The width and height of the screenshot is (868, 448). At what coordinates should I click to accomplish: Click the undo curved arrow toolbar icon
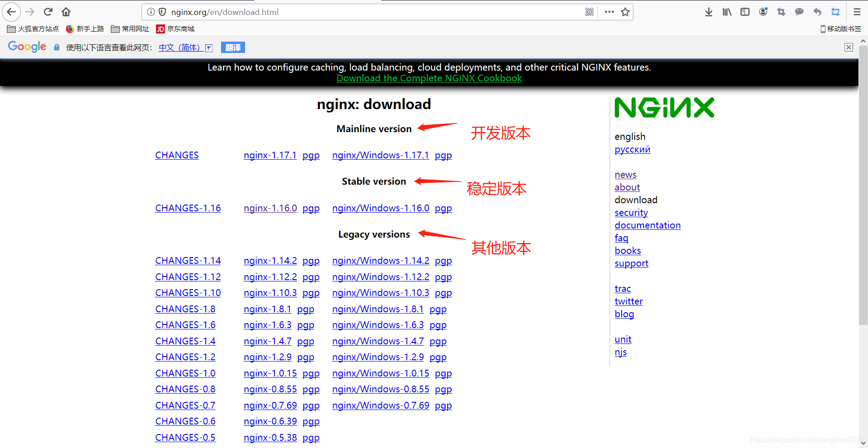817,12
